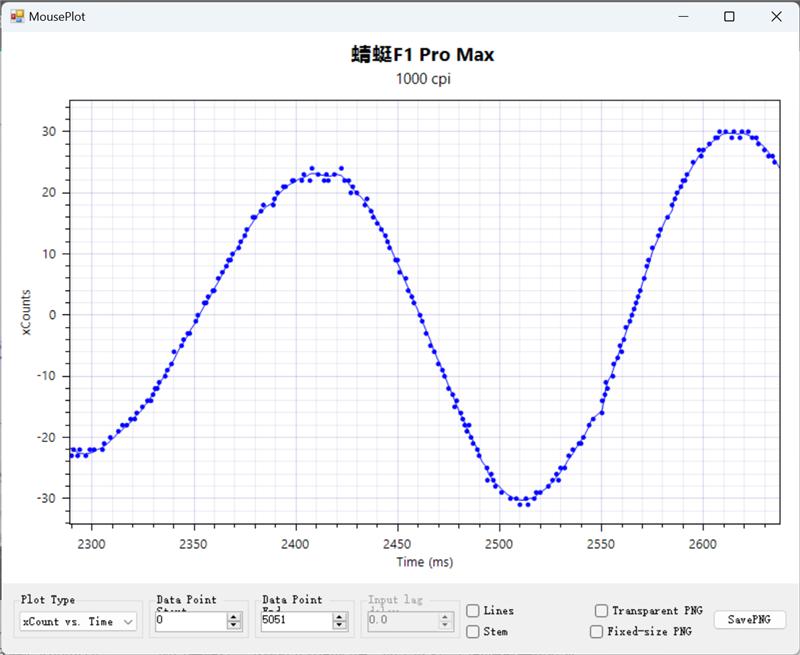Maximize the MousePlot window
The width and height of the screenshot is (800, 655).
coord(730,17)
